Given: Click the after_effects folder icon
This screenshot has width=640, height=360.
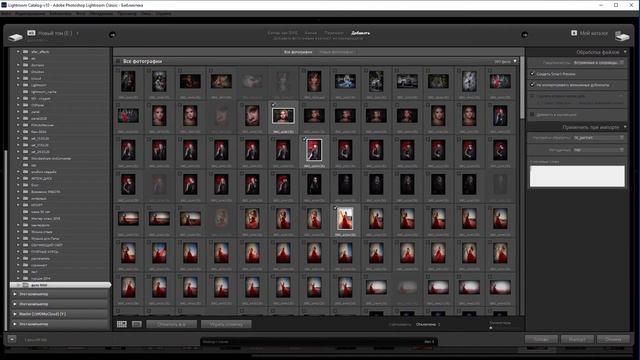Looking at the screenshot, I should [26, 52].
